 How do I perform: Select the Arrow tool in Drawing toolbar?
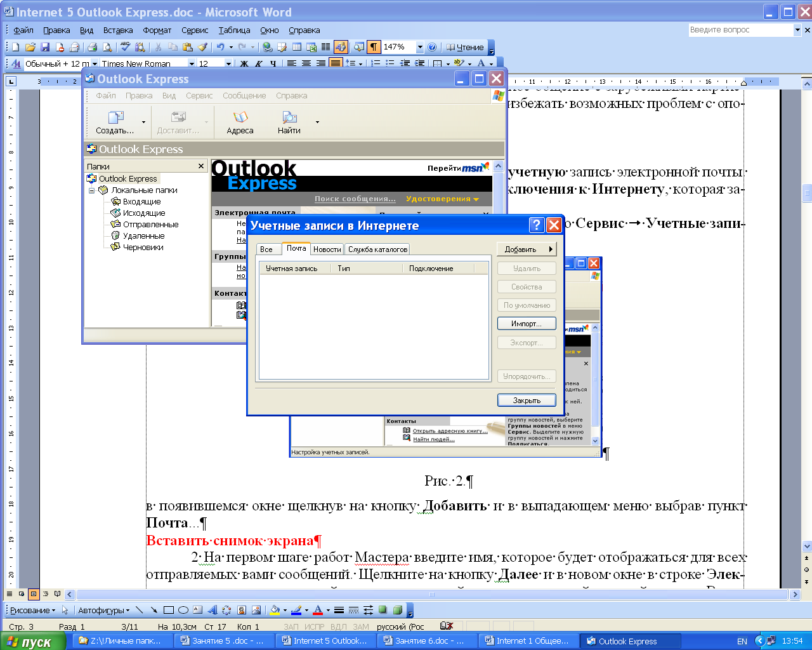click(154, 610)
